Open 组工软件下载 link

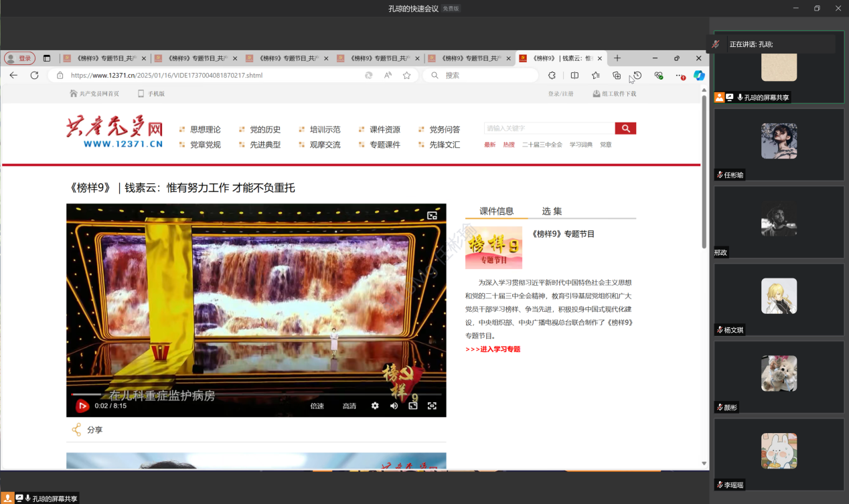pyautogui.click(x=615, y=94)
